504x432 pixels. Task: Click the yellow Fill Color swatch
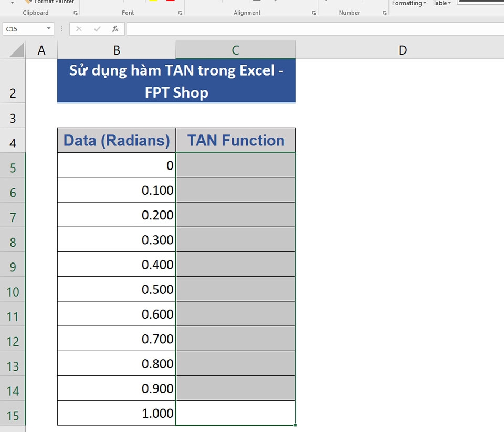point(153,2)
